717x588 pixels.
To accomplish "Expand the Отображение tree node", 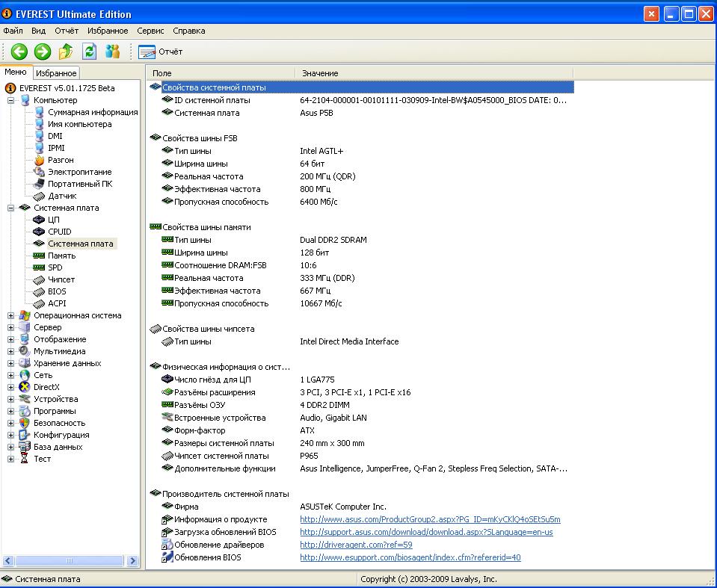I will (x=10, y=339).
